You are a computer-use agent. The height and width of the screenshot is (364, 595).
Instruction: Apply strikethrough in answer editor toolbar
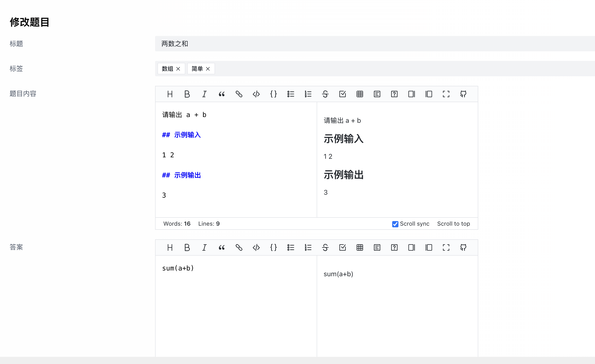(x=325, y=247)
